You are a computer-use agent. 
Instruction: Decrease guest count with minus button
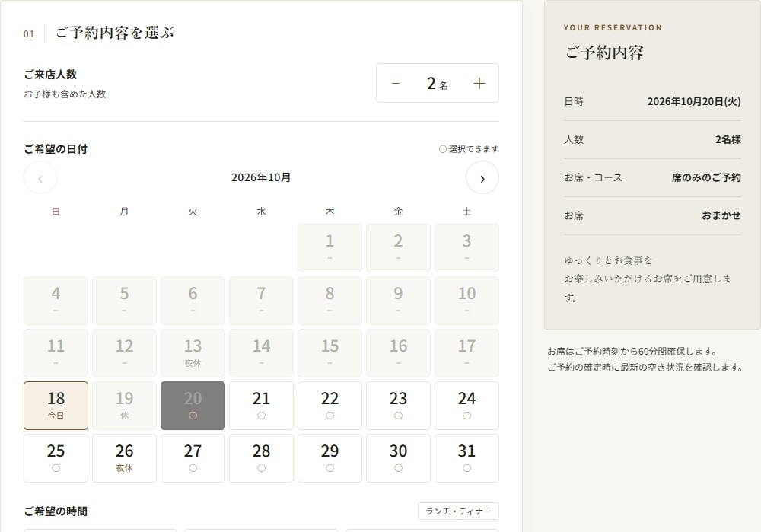396,84
